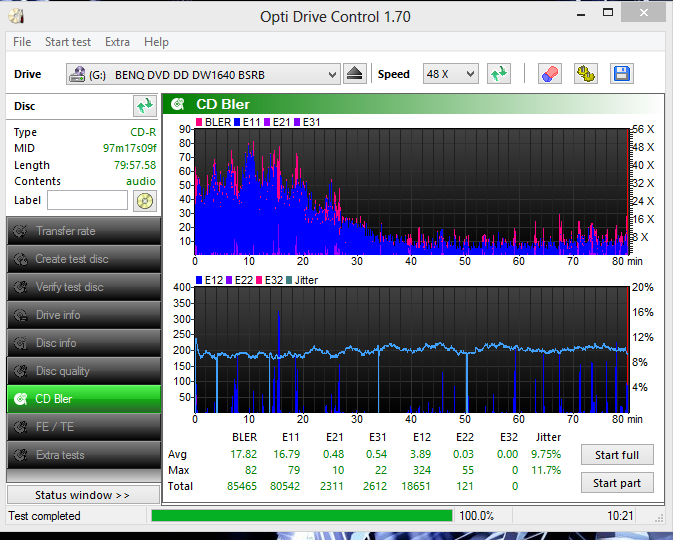Click the green test progress bar
This screenshot has width=673, height=540.
pos(302,516)
